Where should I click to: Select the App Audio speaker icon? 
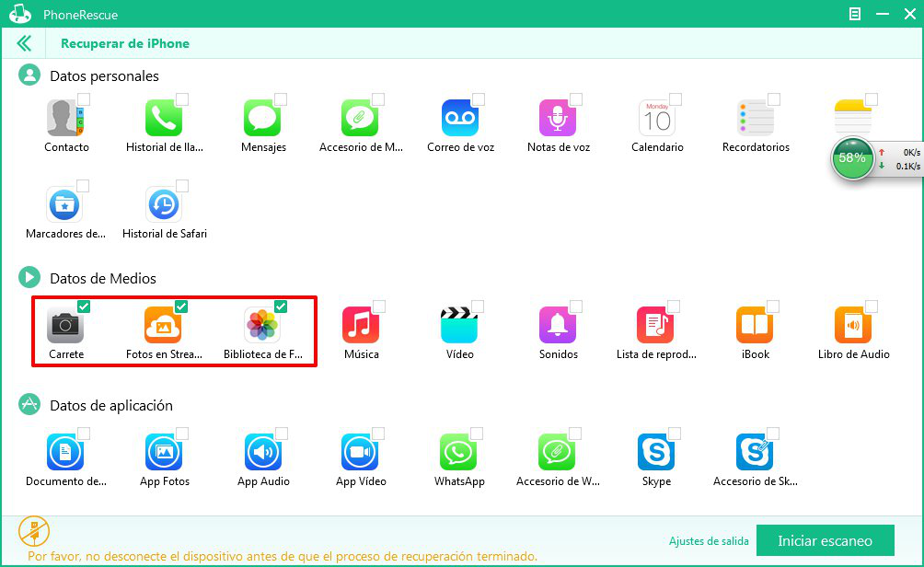point(263,452)
